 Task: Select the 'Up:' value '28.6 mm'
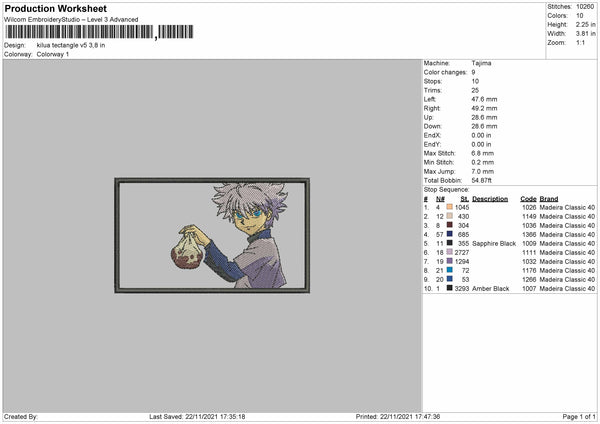coord(484,117)
